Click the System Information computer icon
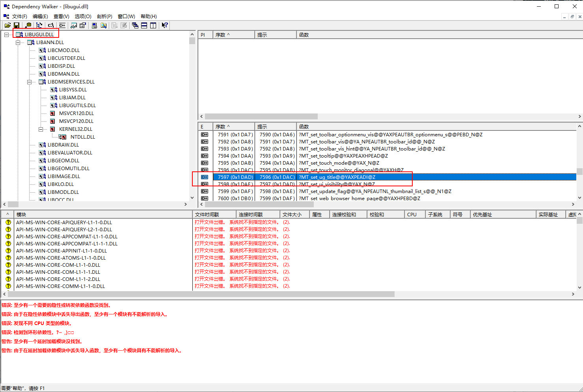 click(94, 25)
